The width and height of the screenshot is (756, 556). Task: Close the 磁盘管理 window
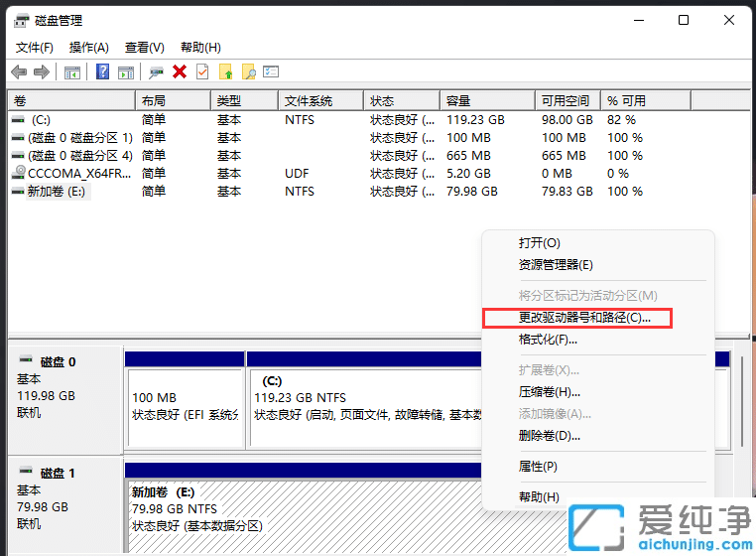(x=729, y=20)
